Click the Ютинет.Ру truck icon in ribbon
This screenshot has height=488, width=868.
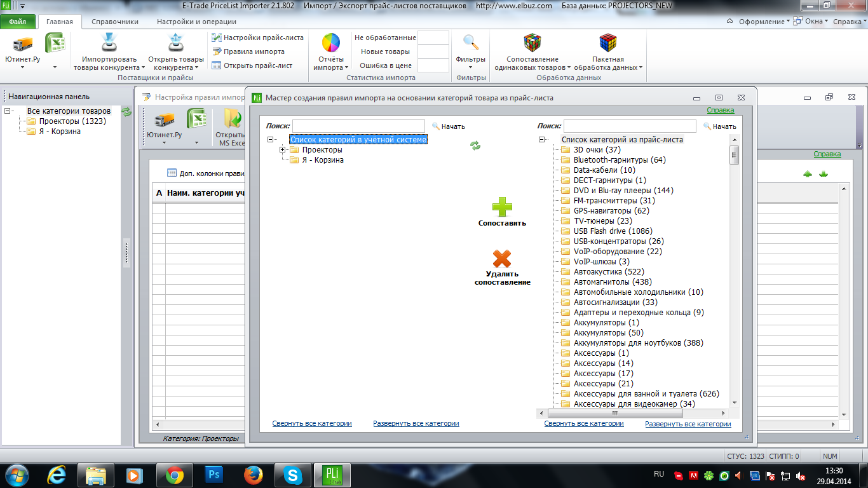pos(23,44)
